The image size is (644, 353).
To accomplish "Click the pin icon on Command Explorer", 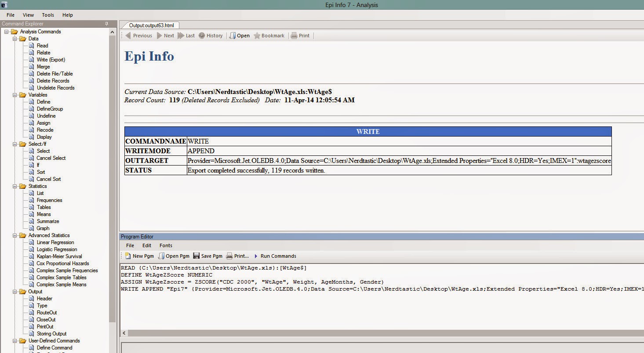I will point(106,24).
